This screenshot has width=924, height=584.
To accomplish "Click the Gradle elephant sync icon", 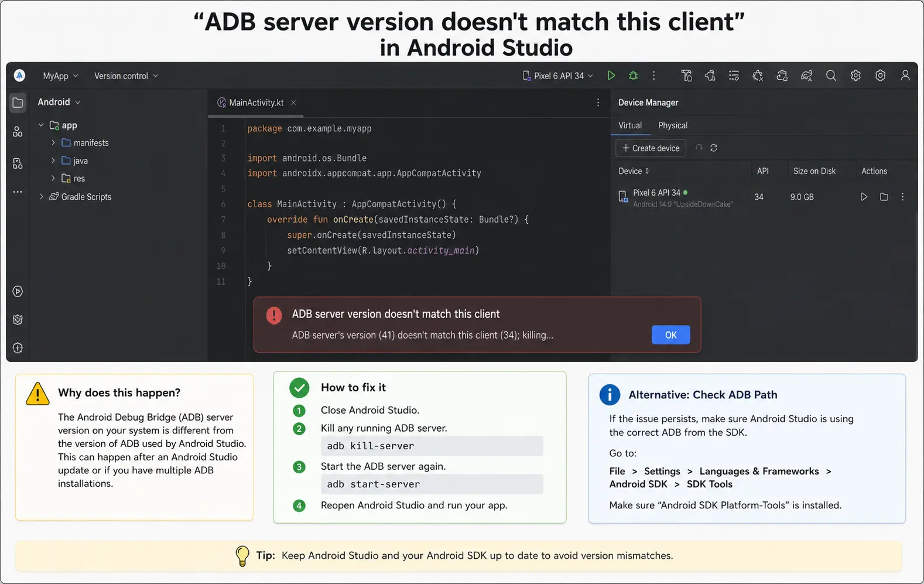I will coord(806,76).
